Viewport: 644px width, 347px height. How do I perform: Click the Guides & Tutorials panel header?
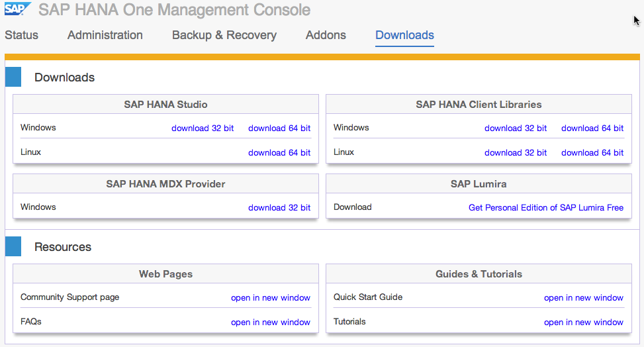(479, 273)
